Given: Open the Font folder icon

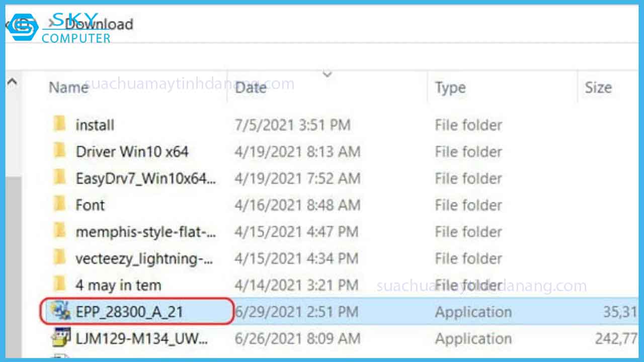Looking at the screenshot, I should click(x=60, y=205).
